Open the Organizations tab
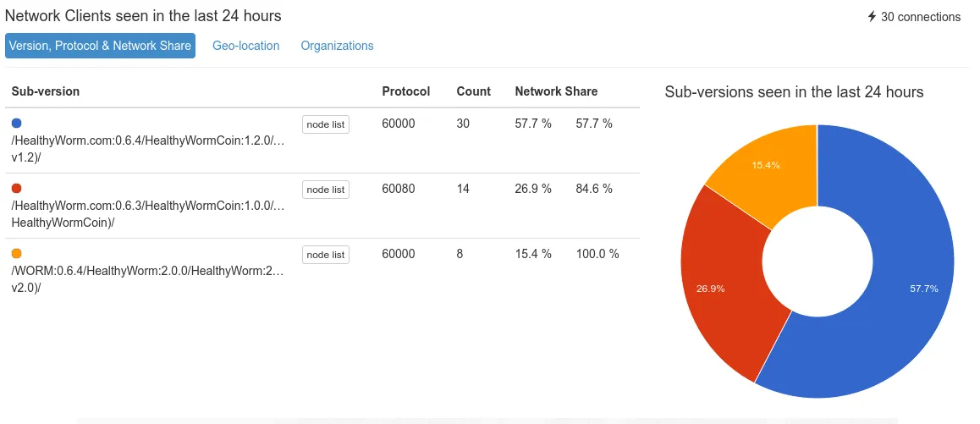The image size is (980, 424). pyautogui.click(x=337, y=46)
